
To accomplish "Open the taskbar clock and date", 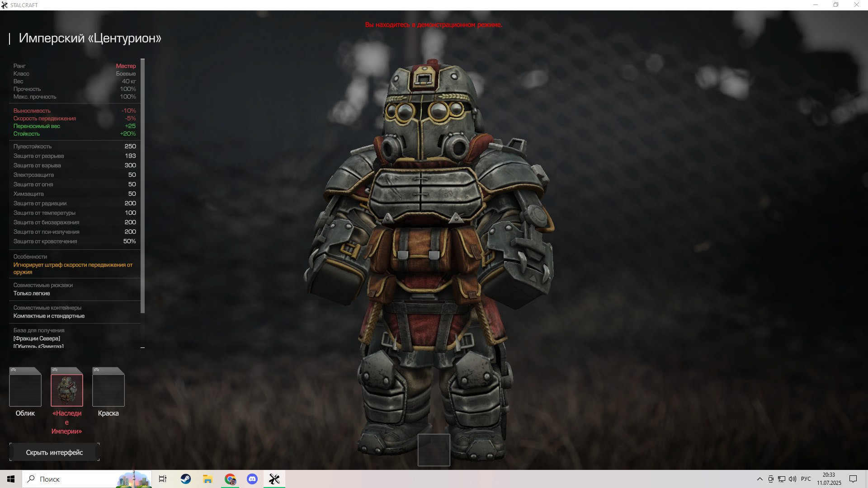I will [x=829, y=479].
